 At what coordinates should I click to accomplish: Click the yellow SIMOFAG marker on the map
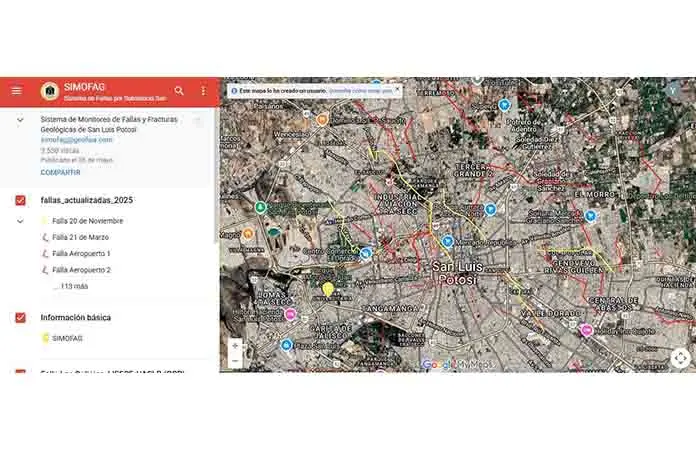tap(327, 291)
